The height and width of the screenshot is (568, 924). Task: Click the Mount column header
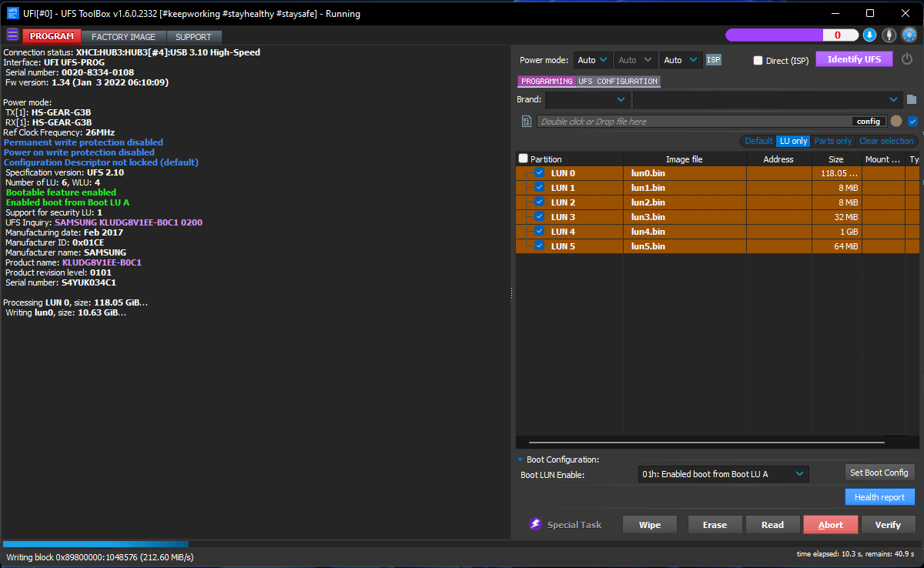coord(882,159)
